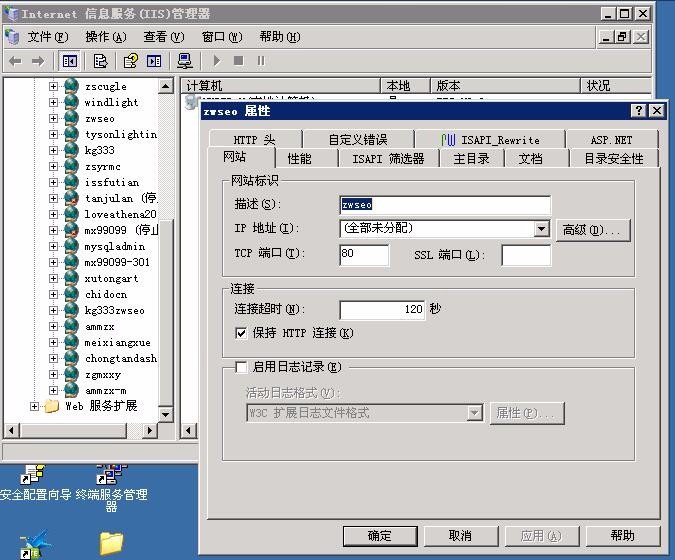Click the export list toolbar icon
Image resolution: width=675 pixels, height=560 pixels.
[100, 61]
